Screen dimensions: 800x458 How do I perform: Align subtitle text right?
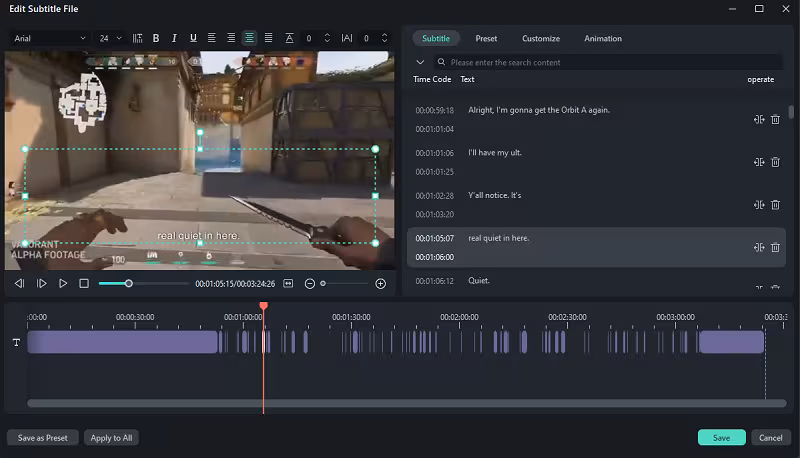point(231,38)
